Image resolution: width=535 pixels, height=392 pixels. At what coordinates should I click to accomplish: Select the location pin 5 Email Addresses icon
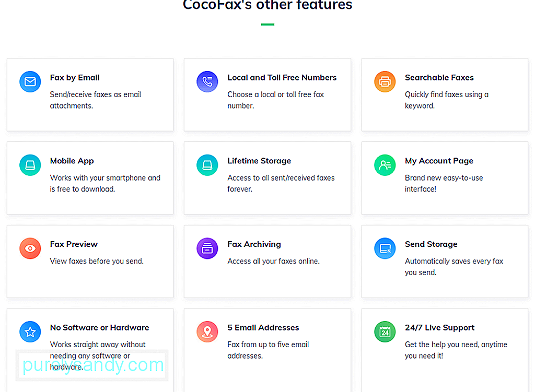pyautogui.click(x=207, y=331)
